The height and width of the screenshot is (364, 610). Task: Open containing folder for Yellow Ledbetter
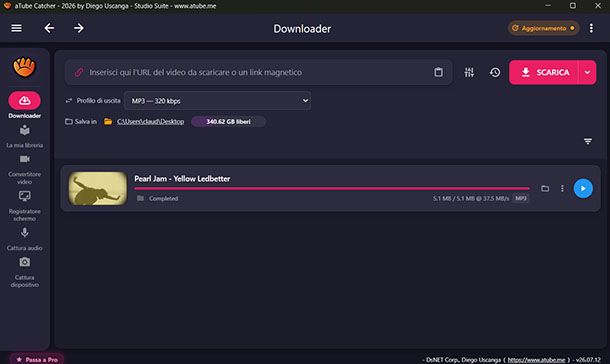tap(545, 189)
